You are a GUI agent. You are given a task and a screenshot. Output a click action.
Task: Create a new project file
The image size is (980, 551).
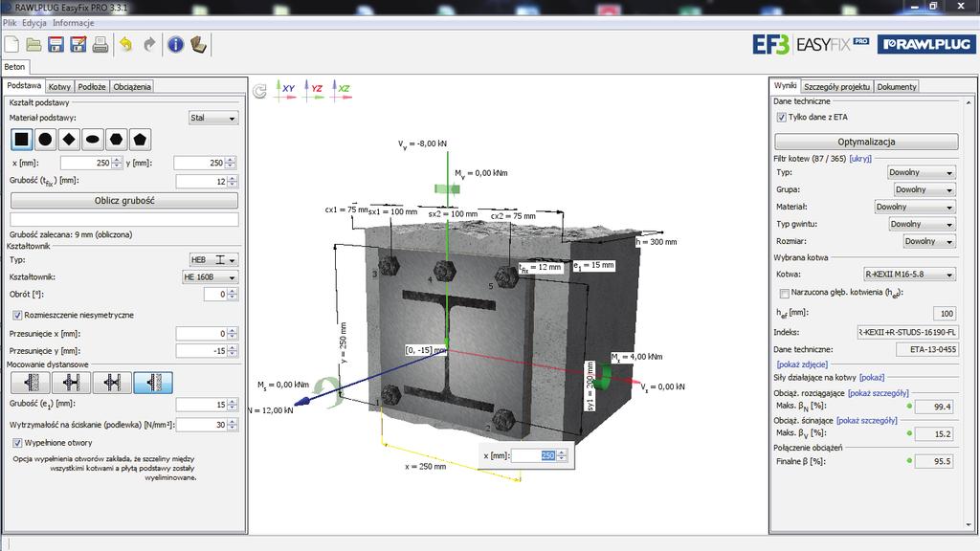point(11,44)
